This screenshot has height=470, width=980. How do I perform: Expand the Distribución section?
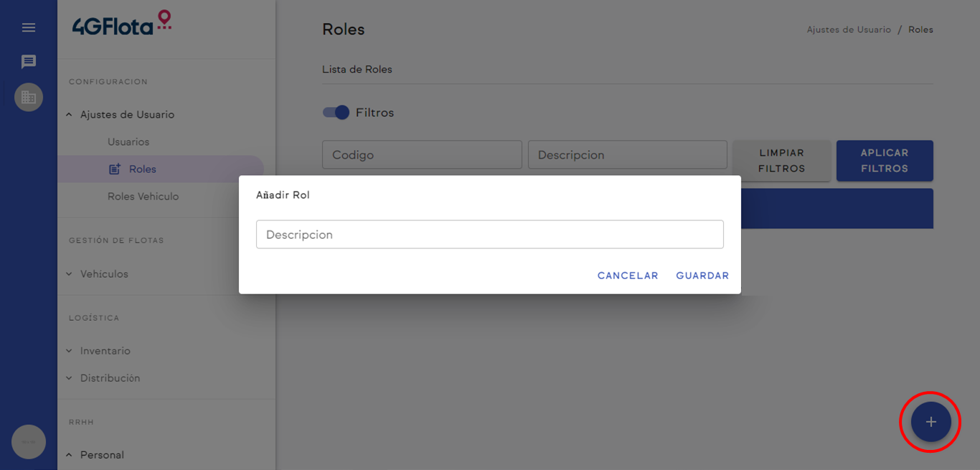70,378
